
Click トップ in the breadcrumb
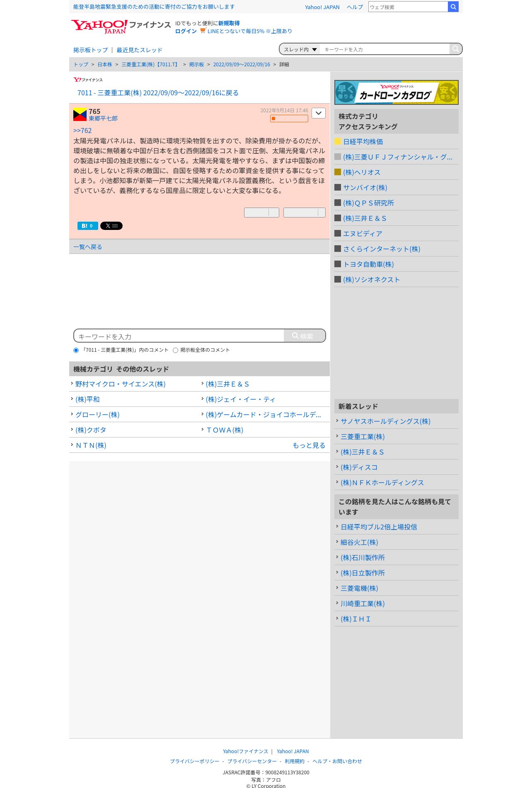point(81,65)
